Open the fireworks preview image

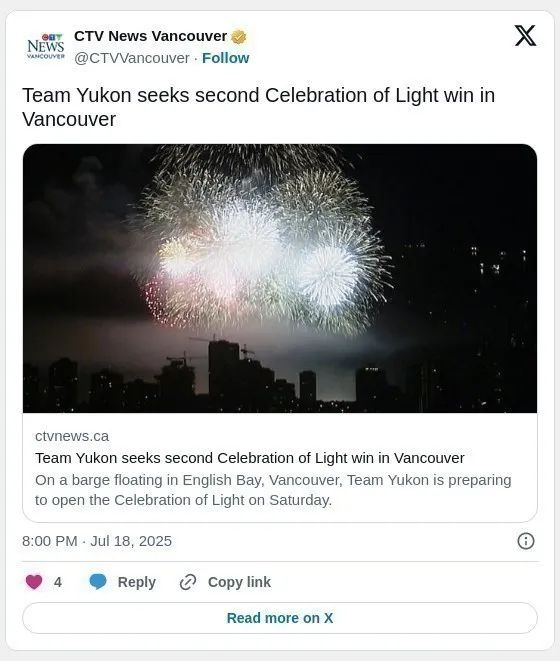tap(280, 278)
